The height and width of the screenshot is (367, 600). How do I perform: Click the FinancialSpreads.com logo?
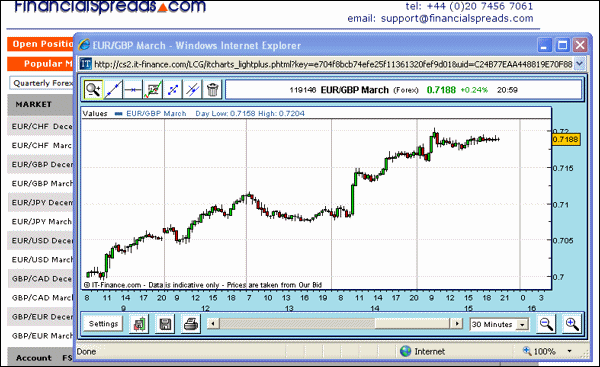point(110,7)
